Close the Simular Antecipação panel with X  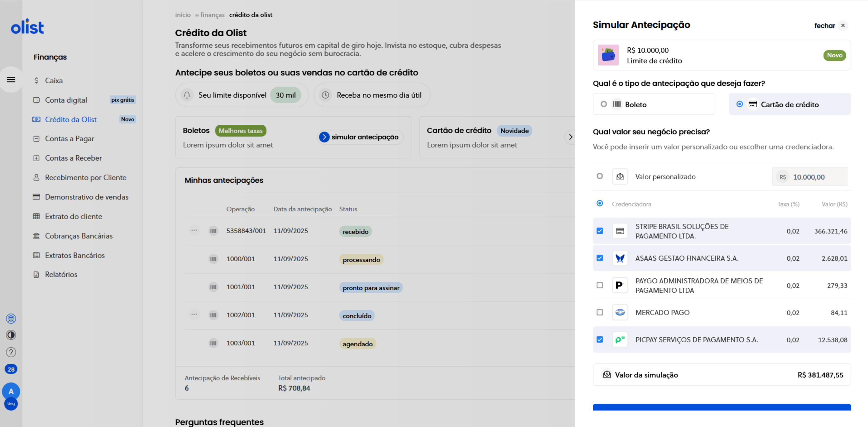[x=843, y=25]
